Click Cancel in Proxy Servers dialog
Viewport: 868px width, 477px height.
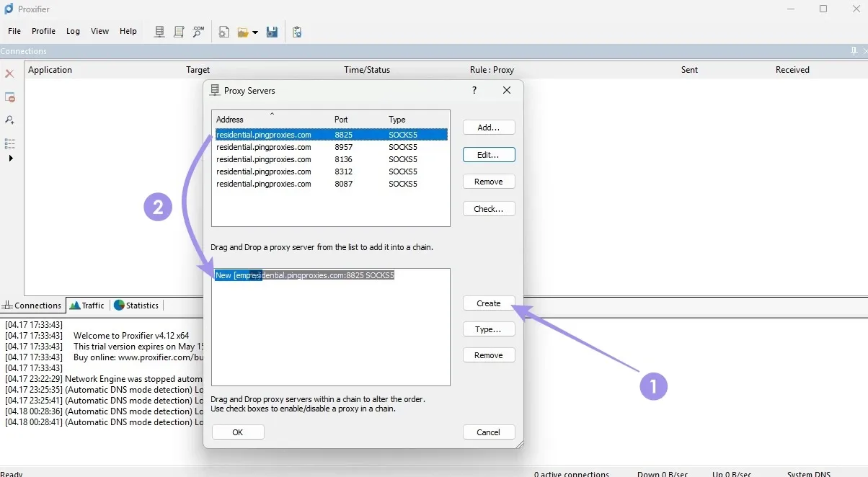(489, 432)
